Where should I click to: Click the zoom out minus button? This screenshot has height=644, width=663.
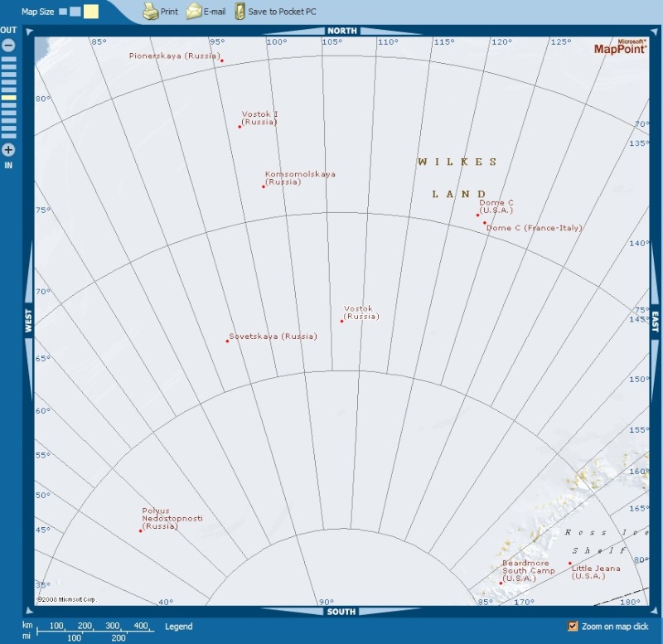tap(8, 46)
